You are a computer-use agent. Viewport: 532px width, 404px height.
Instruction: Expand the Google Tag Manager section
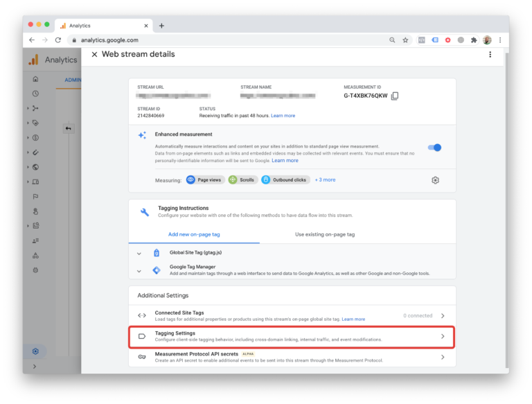[x=139, y=271]
